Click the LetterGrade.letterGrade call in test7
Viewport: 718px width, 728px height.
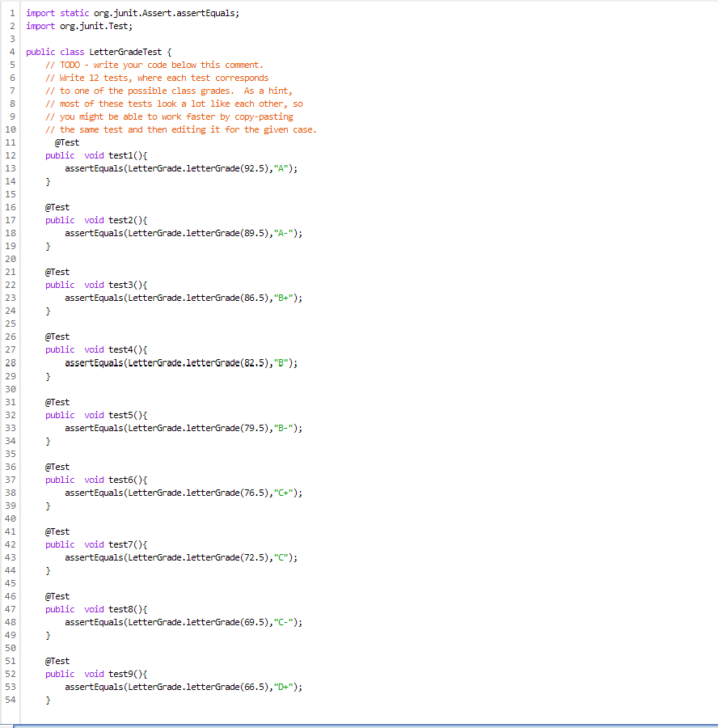click(186, 557)
